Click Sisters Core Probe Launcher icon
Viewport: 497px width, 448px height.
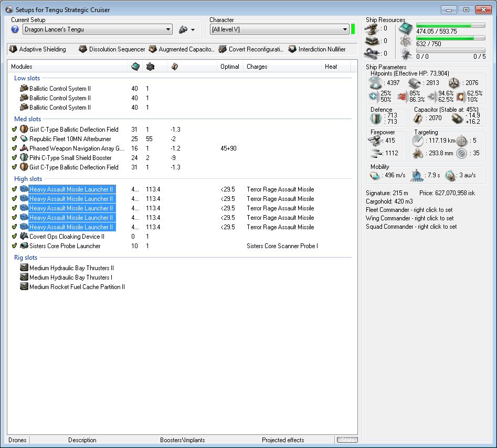pyautogui.click(x=24, y=246)
